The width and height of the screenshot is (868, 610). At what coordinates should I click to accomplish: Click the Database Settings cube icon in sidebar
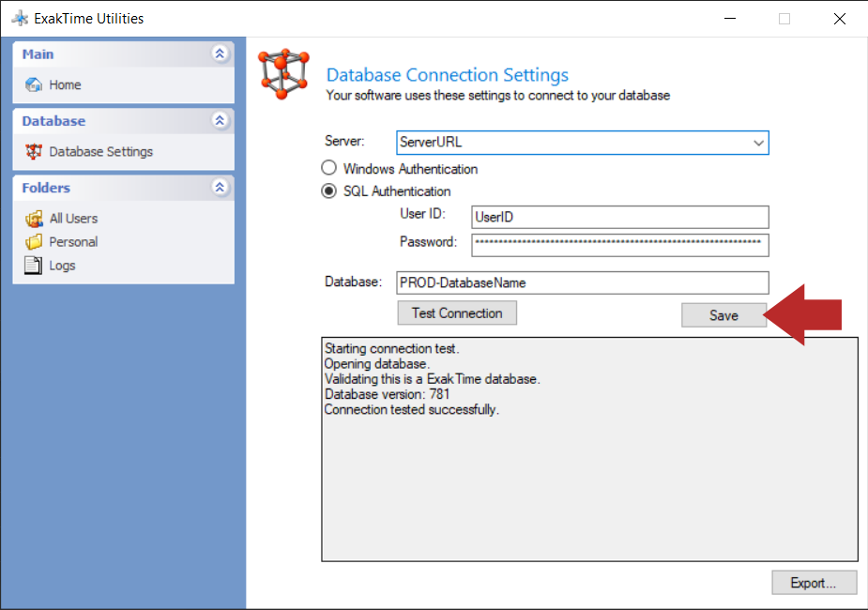pos(34,152)
